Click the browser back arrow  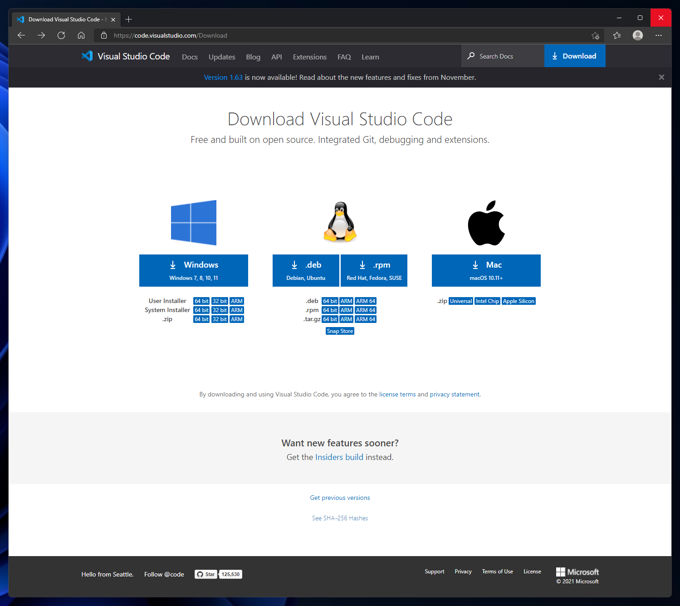click(x=21, y=36)
